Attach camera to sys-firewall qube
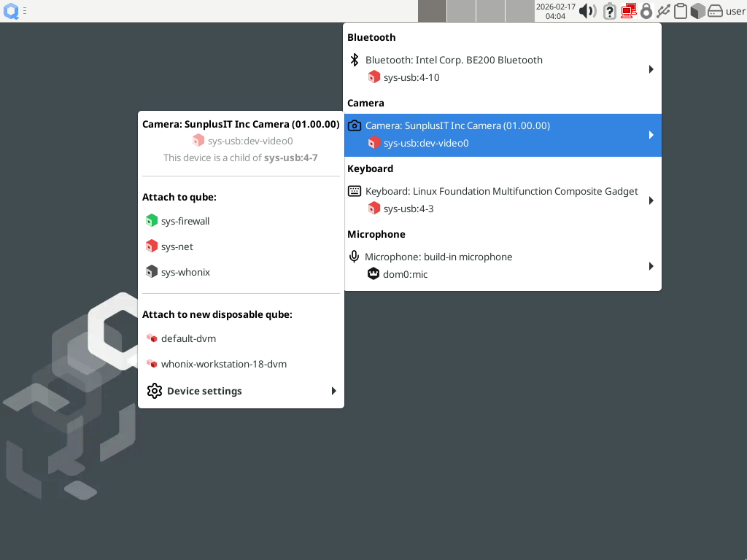747x560 pixels. tap(185, 221)
